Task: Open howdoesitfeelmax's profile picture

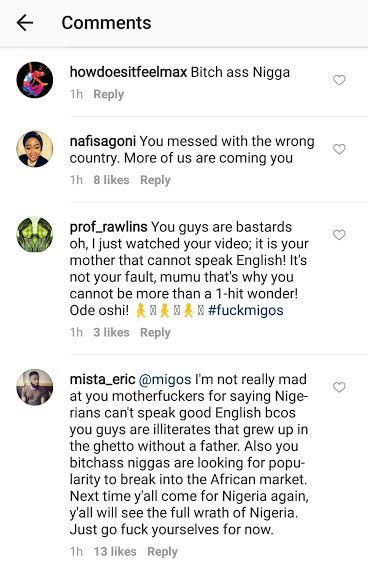Action: tap(35, 80)
